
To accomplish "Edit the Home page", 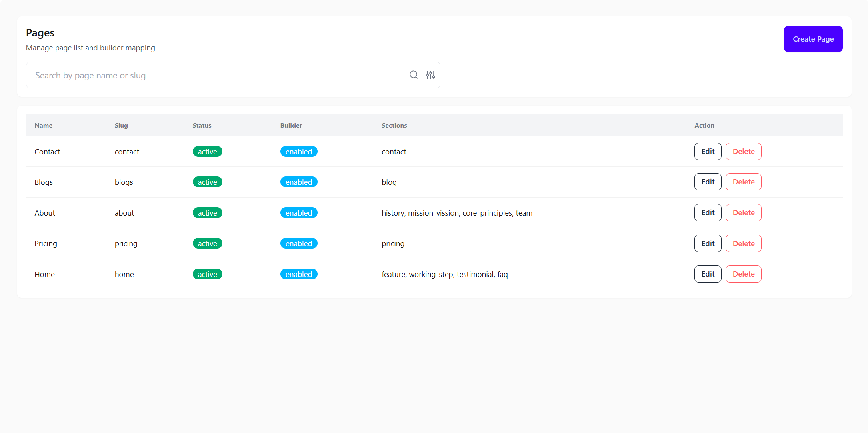I will 708,274.
